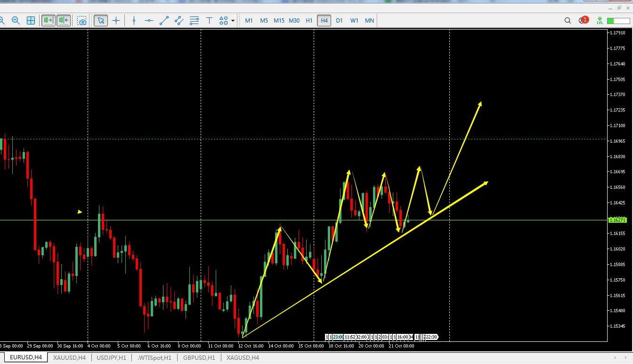The image size is (633, 364).
Task: Click the 12 Oct 16:00 time label
Action: coord(251,346)
